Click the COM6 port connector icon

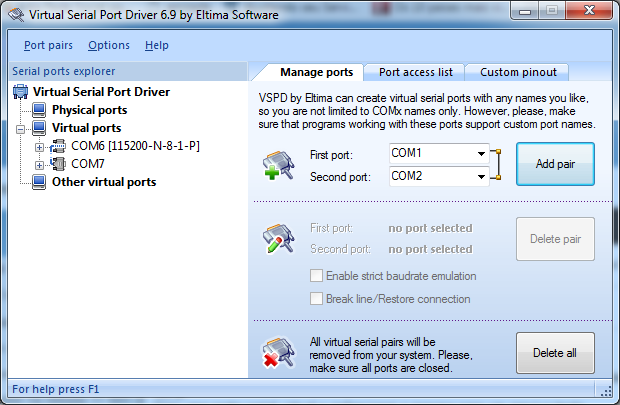58,146
